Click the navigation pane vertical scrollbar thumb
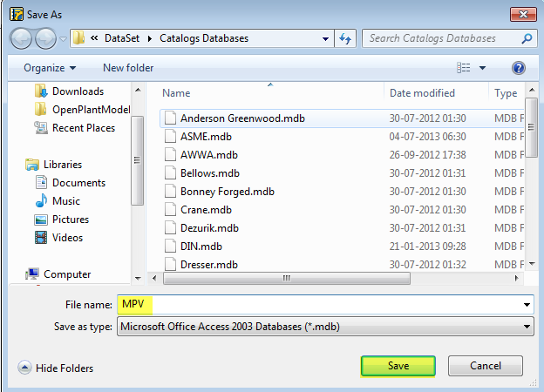 138,160
